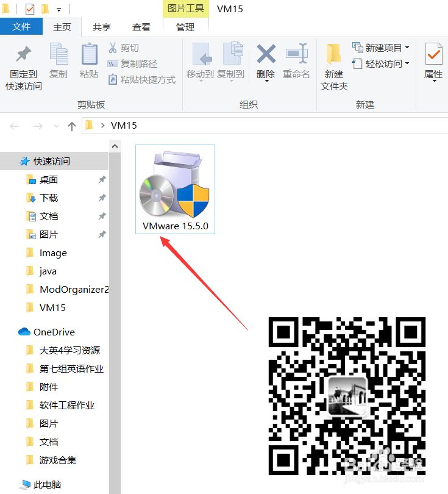
Task: Click address bar VM15 path segment
Action: [124, 126]
